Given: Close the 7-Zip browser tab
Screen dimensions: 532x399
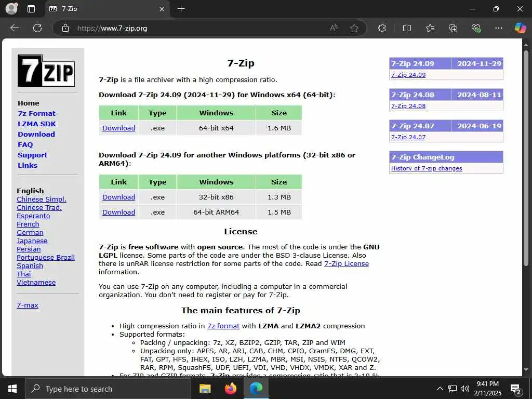Looking at the screenshot, I should pos(162,9).
